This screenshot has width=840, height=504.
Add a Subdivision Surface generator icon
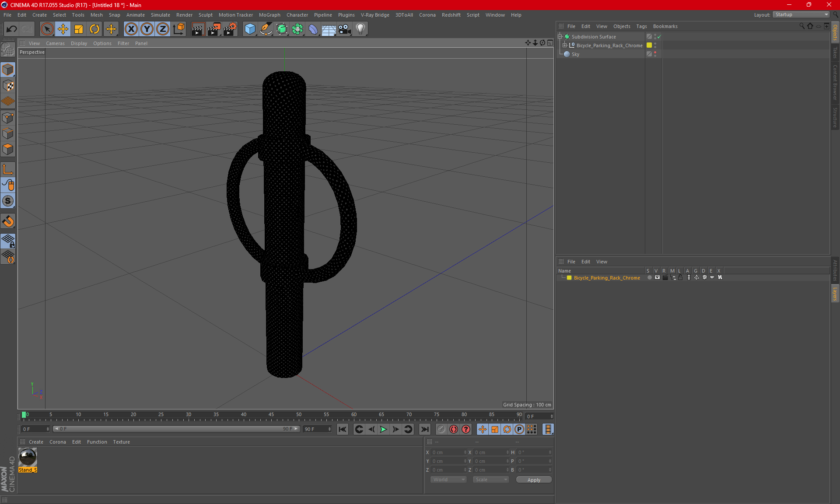[x=282, y=29]
